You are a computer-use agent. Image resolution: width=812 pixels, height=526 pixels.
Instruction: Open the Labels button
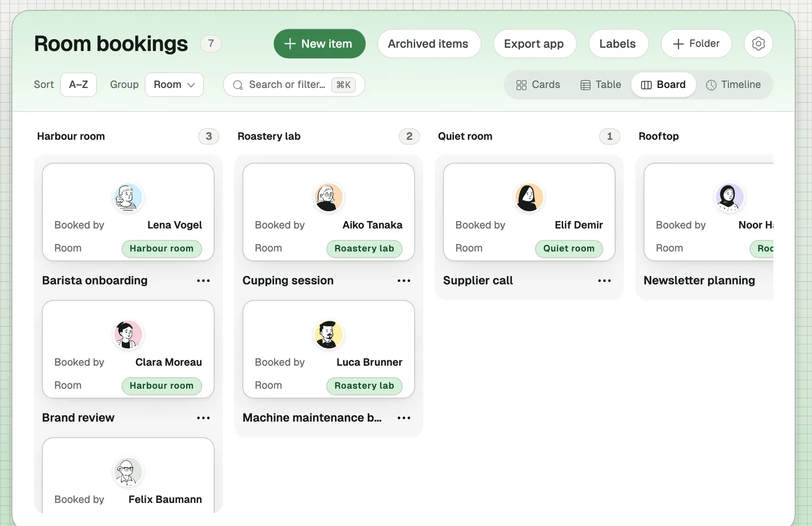point(617,43)
